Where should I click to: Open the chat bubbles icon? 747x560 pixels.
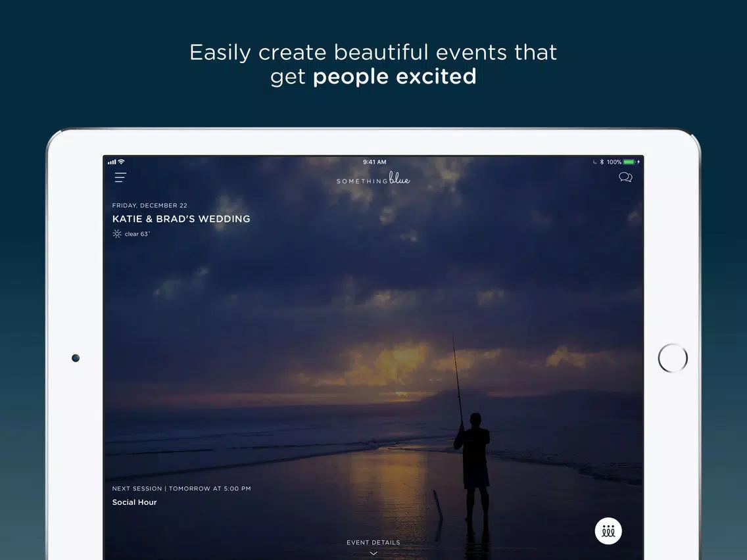(x=625, y=177)
